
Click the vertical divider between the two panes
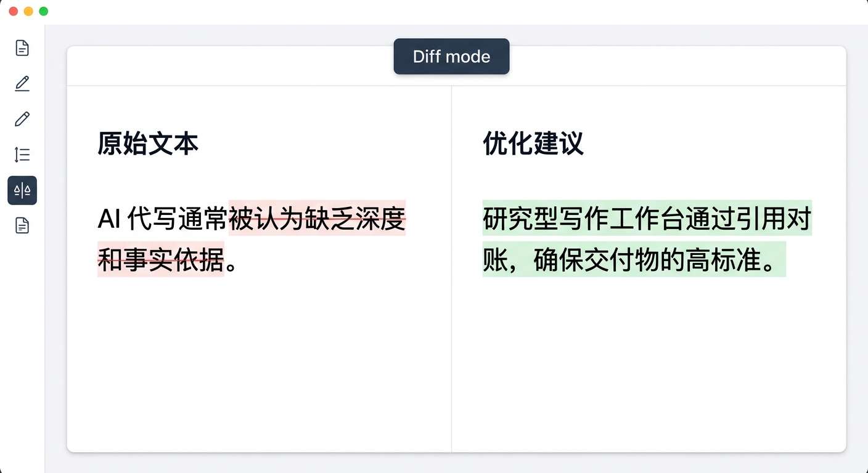point(451,308)
